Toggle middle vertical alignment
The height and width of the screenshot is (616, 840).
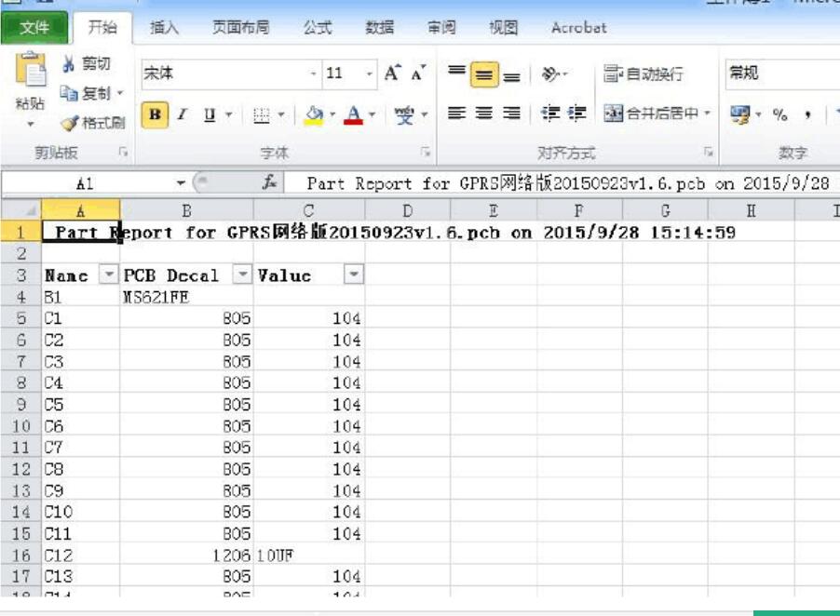[x=484, y=74]
